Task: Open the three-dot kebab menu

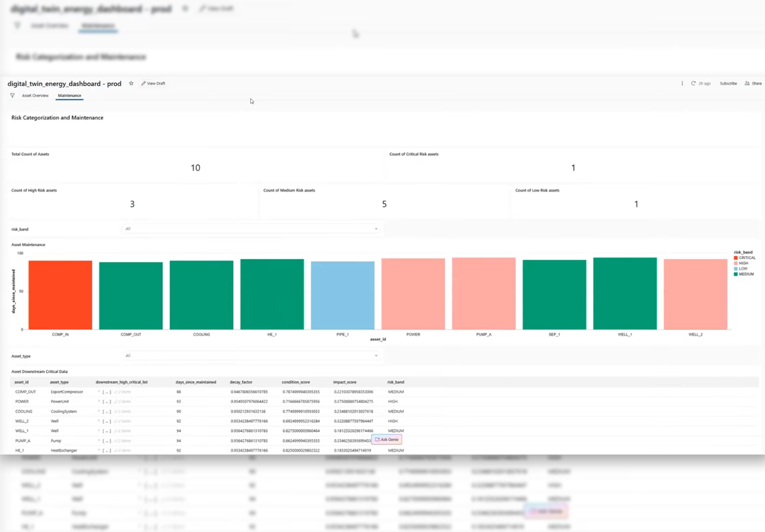Action: tap(682, 84)
